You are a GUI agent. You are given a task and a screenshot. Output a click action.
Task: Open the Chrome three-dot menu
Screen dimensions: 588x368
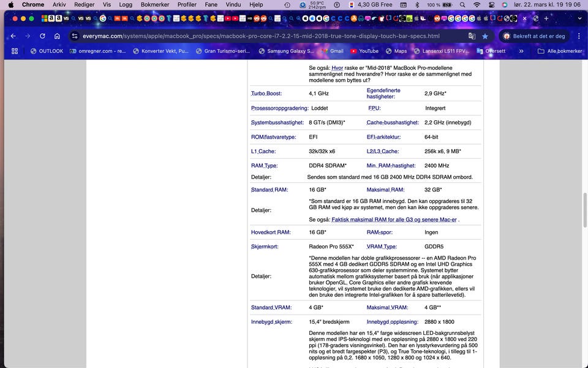pos(579,36)
